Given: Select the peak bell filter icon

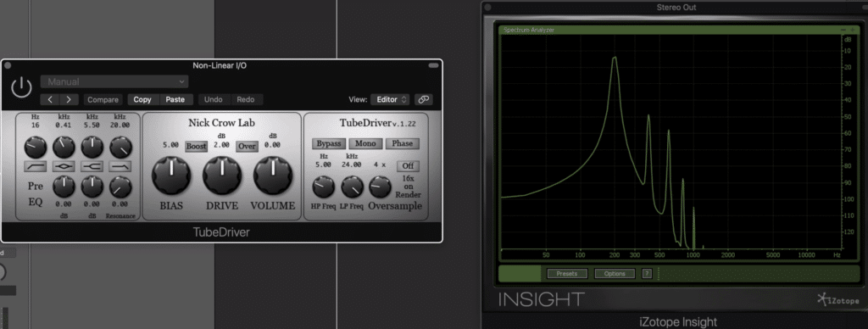Looking at the screenshot, I should [64, 167].
